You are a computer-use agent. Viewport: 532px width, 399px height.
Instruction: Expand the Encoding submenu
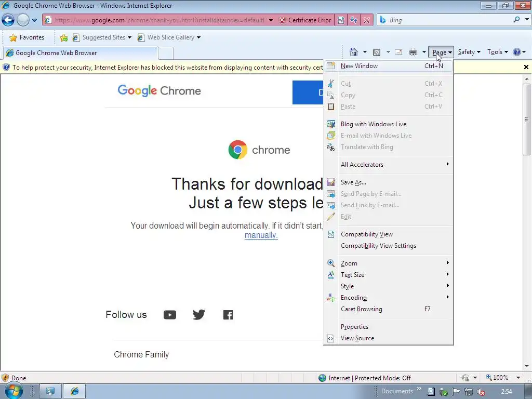[389, 298]
